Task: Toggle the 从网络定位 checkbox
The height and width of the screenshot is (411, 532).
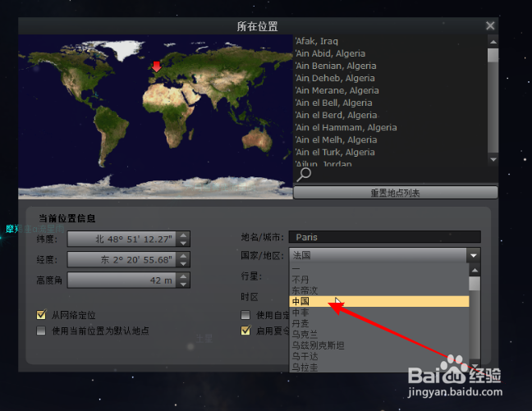Action: [41, 315]
